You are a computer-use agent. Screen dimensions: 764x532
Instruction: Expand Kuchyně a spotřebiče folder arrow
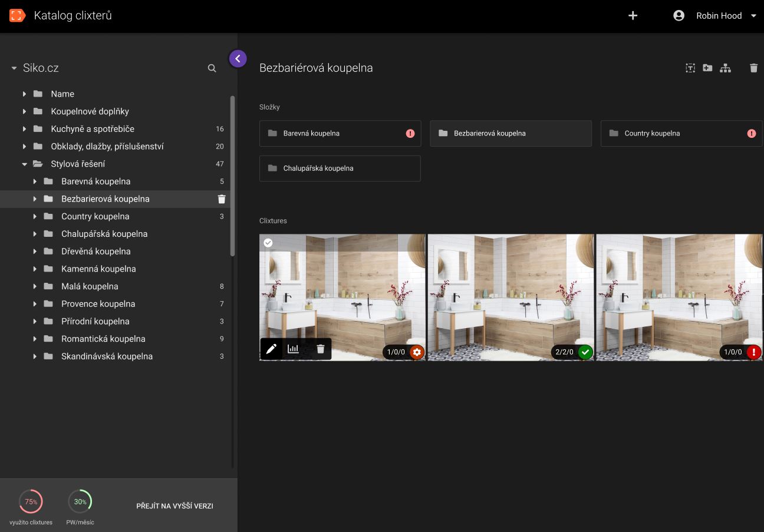(24, 129)
